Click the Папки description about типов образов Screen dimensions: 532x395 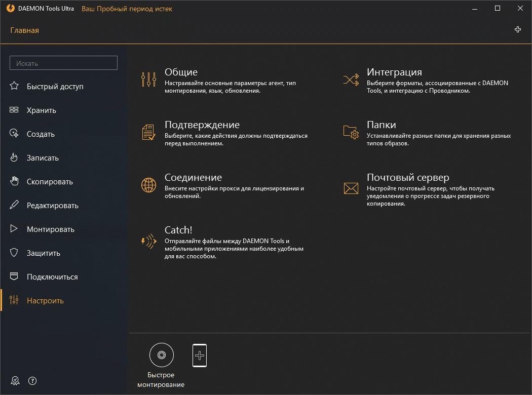click(439, 139)
